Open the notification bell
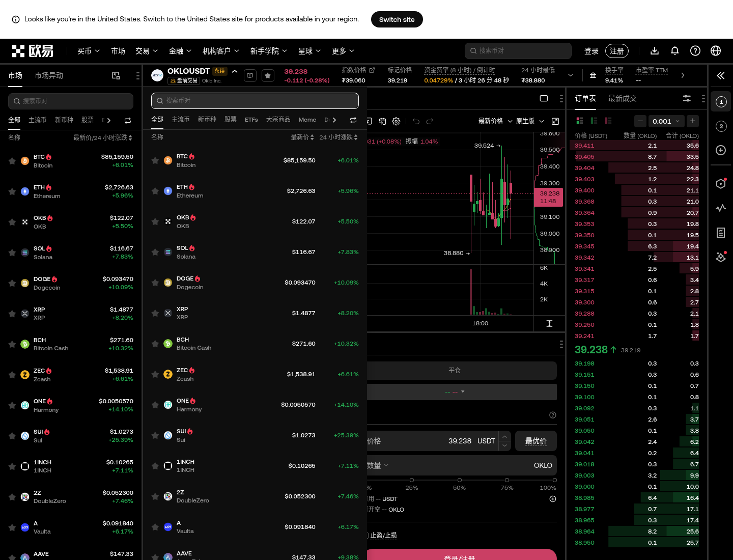The height and width of the screenshot is (560, 733). point(675,50)
